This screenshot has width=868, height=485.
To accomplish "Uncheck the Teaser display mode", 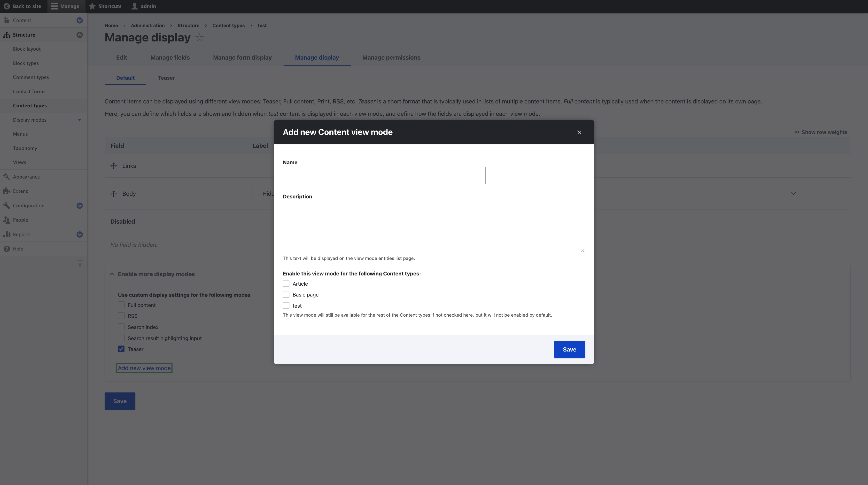I will (x=121, y=349).
